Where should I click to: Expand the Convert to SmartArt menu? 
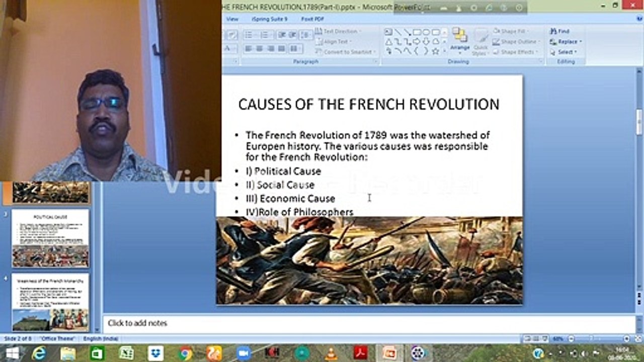click(x=346, y=52)
